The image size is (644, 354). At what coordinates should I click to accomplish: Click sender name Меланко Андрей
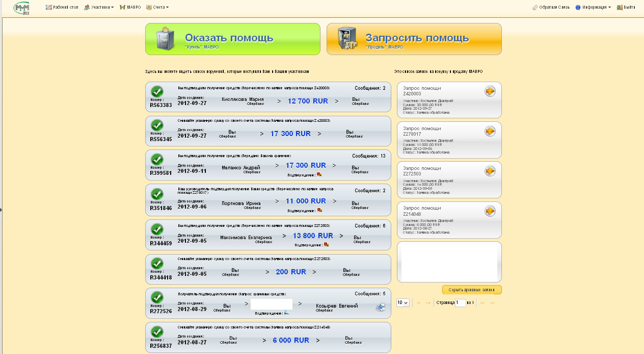[241, 167]
